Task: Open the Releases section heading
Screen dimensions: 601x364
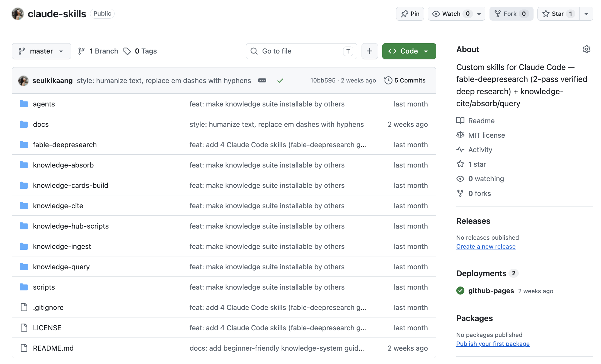Action: point(473,221)
